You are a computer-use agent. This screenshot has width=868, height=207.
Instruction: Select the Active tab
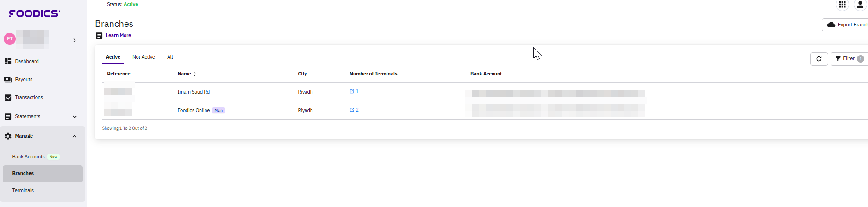(x=113, y=57)
